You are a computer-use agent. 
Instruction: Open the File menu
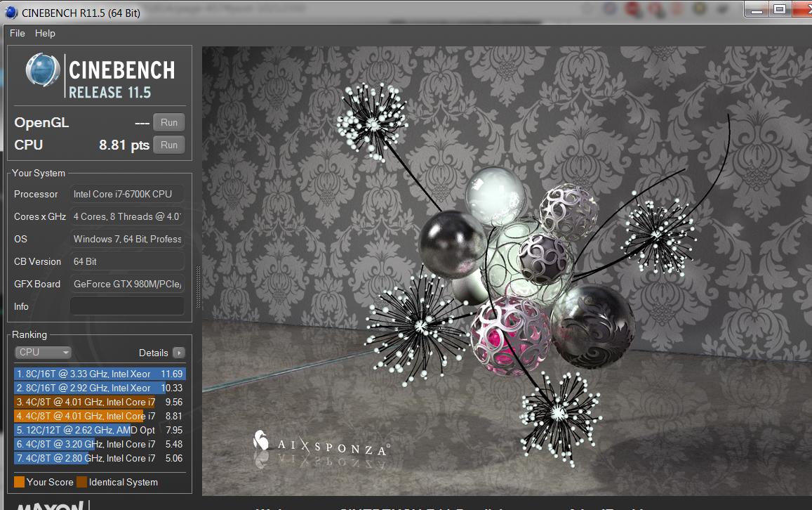coord(18,33)
